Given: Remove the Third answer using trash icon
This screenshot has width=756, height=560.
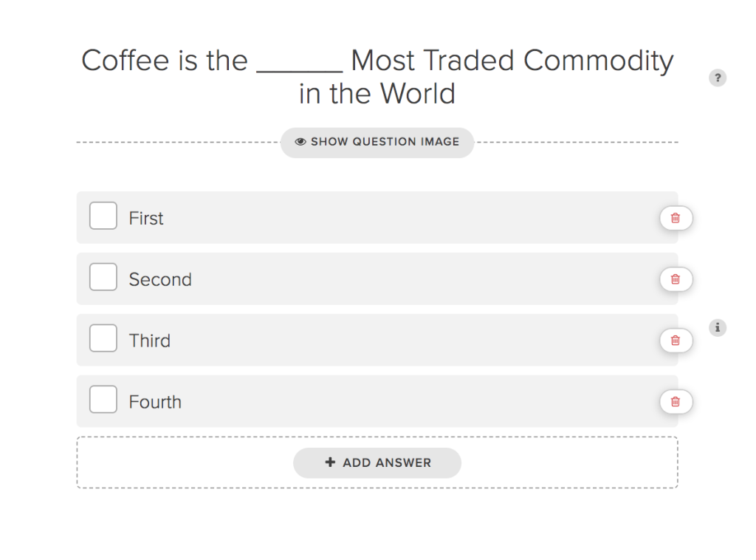Looking at the screenshot, I should pos(676,341).
